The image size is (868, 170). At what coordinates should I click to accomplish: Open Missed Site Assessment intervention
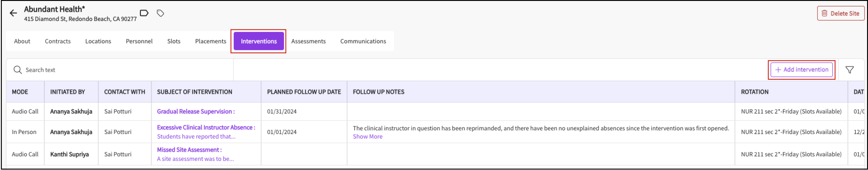[x=189, y=150]
